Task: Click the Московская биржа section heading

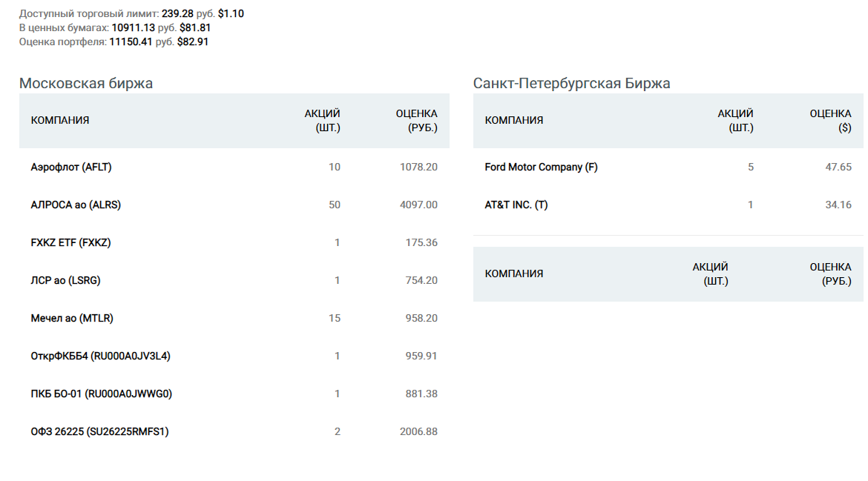Action: pyautogui.click(x=86, y=83)
